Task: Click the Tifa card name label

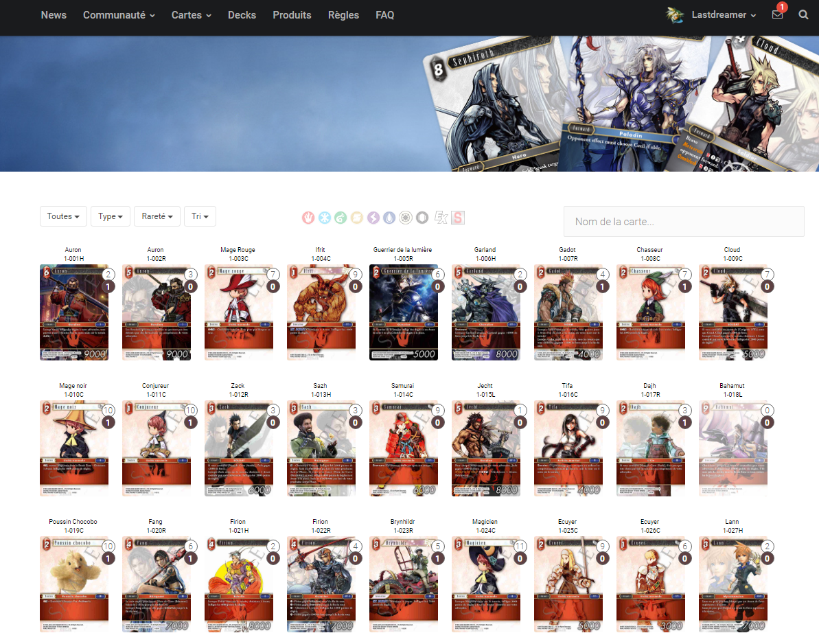Action: (x=567, y=385)
